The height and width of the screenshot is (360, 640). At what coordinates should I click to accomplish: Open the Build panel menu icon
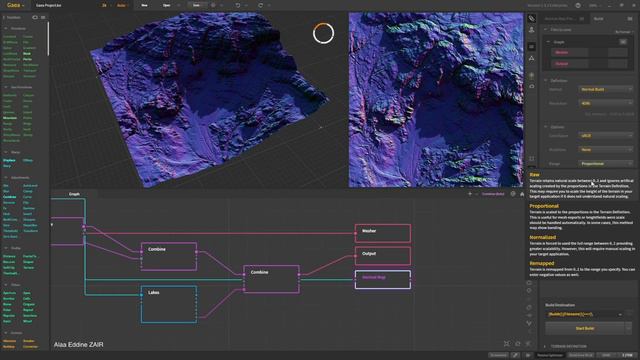coord(630,19)
